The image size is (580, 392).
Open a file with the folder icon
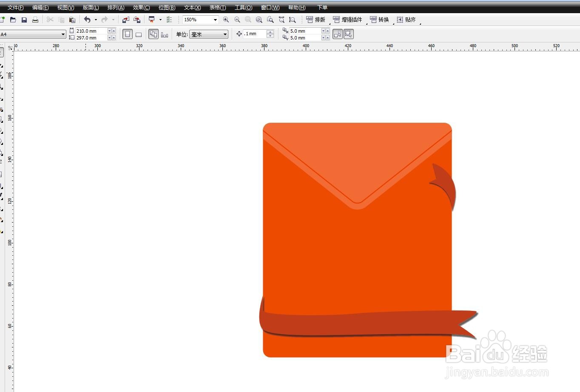13,20
